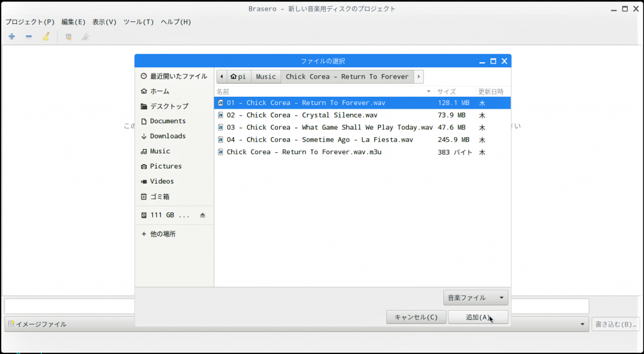Open the Desktop folder in sidebar
Image resolution: width=644 pixels, height=354 pixels.
[174, 106]
